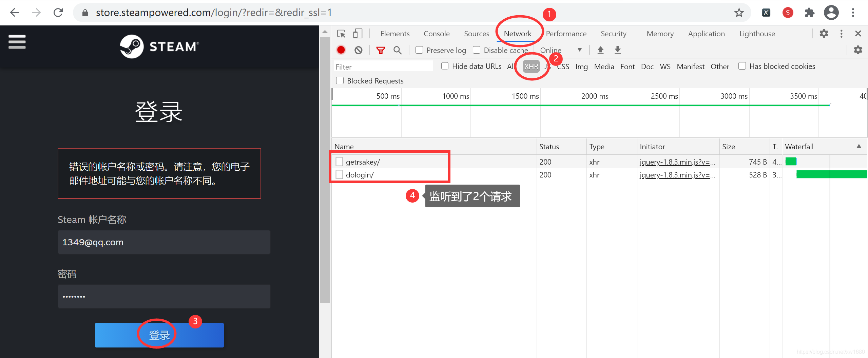Switch to the Elements tab
Screen dimensions: 868x358
click(395, 34)
